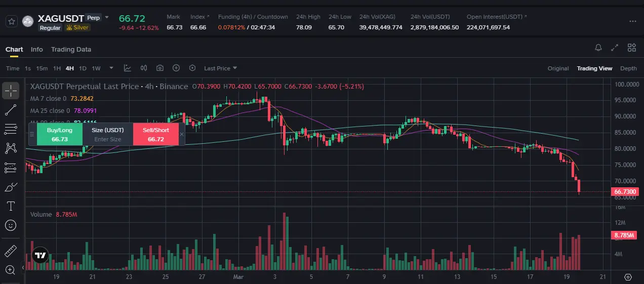
Task: Select the Time interval option
Action: pos(13,68)
